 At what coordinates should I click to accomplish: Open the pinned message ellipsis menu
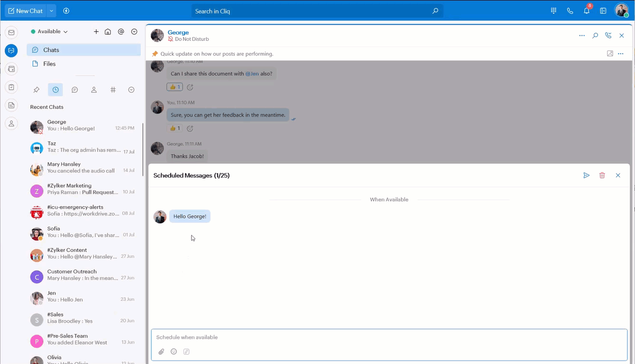pyautogui.click(x=621, y=54)
